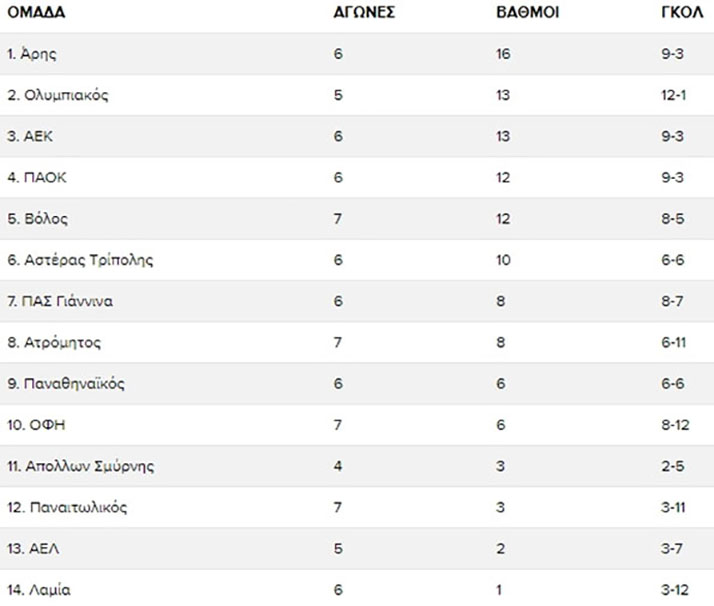
Task: Click the ΑΓΩΝΕΣ column header
Action: 364,12
